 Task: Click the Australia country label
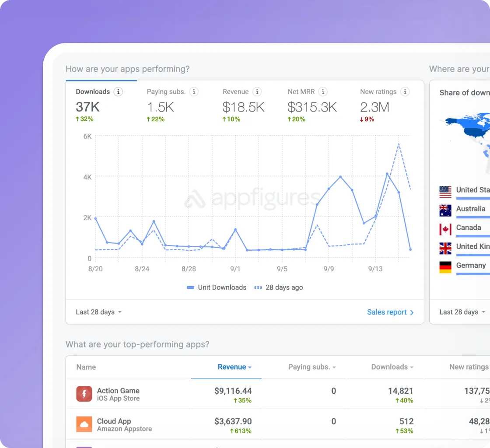point(471,209)
